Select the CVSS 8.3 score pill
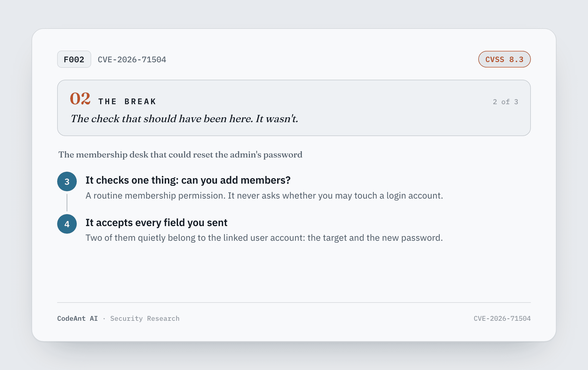The width and height of the screenshot is (588, 370). click(x=504, y=59)
